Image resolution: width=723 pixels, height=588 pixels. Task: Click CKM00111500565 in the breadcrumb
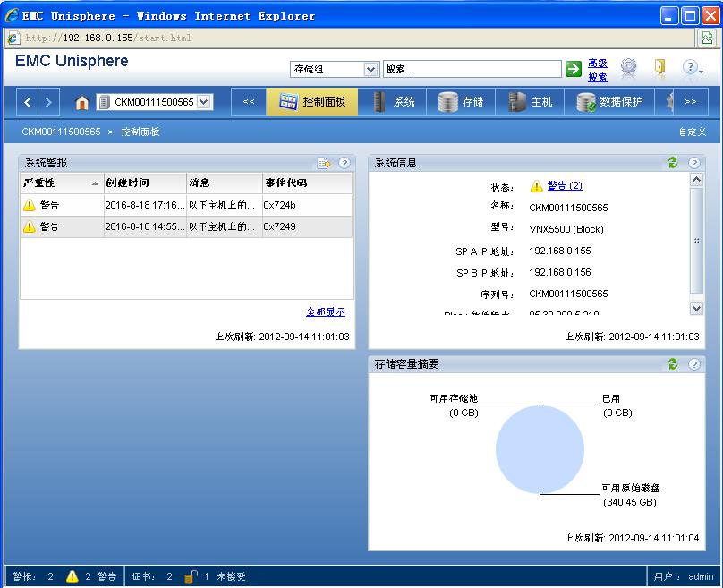(x=61, y=132)
